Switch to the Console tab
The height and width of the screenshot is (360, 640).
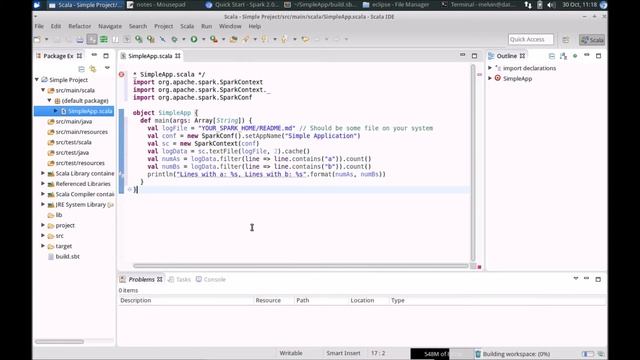(x=211, y=279)
